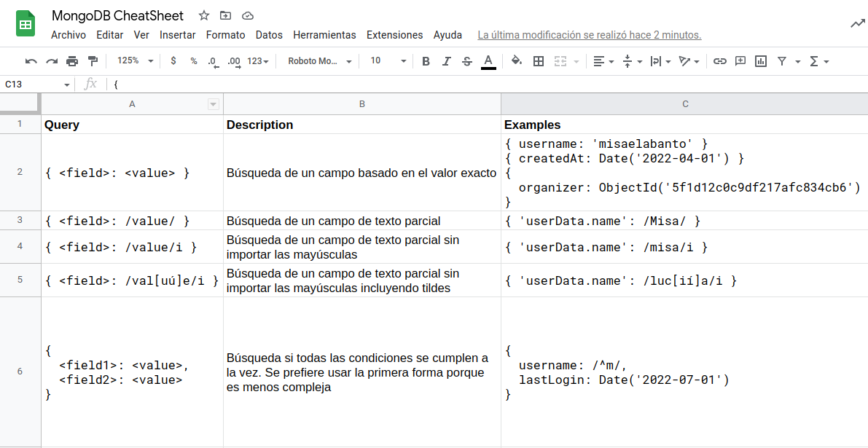This screenshot has width=868, height=448.
Task: Click the Insert chart icon
Action: [761, 61]
